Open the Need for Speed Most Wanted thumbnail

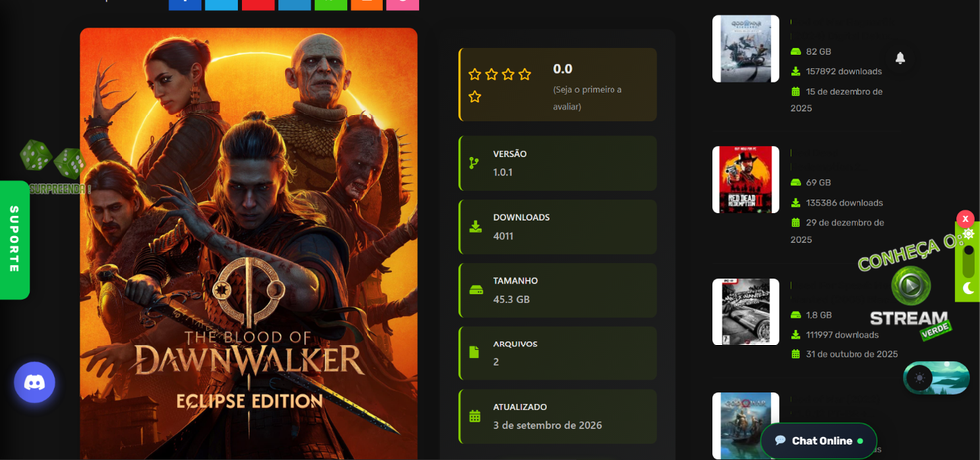tap(746, 312)
